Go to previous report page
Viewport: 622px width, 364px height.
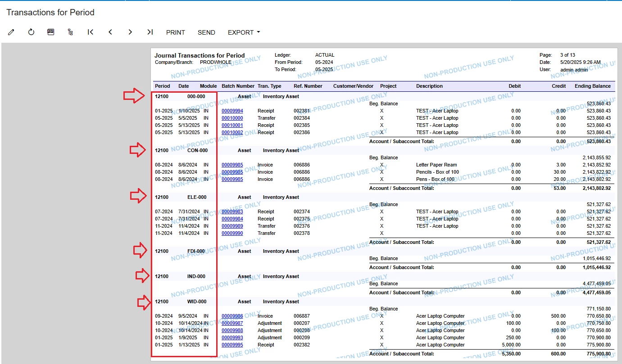110,32
